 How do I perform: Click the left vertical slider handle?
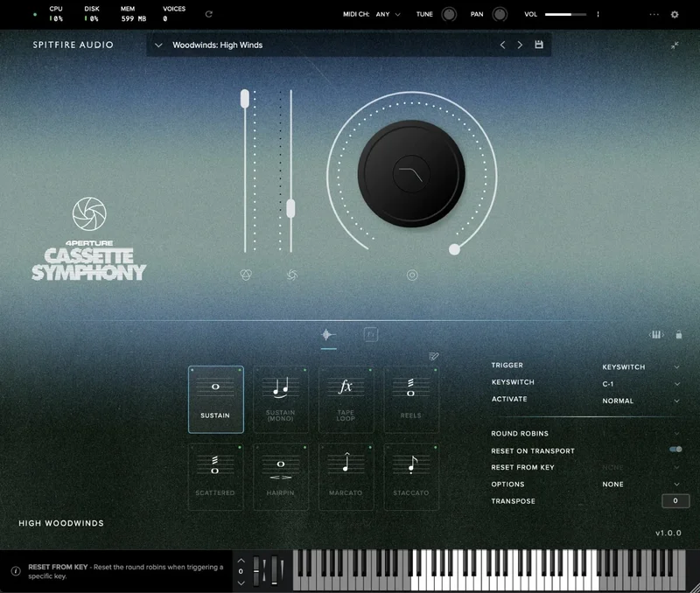pyautogui.click(x=245, y=99)
